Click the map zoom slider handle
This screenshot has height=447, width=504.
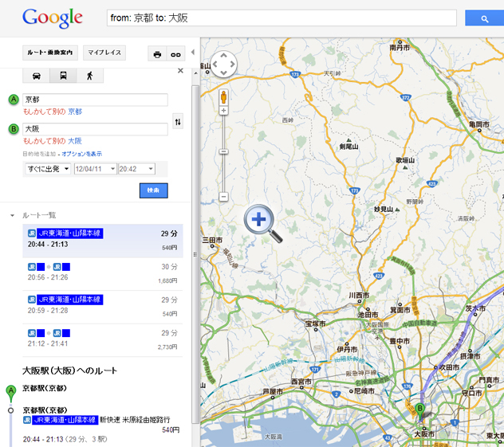click(x=224, y=151)
